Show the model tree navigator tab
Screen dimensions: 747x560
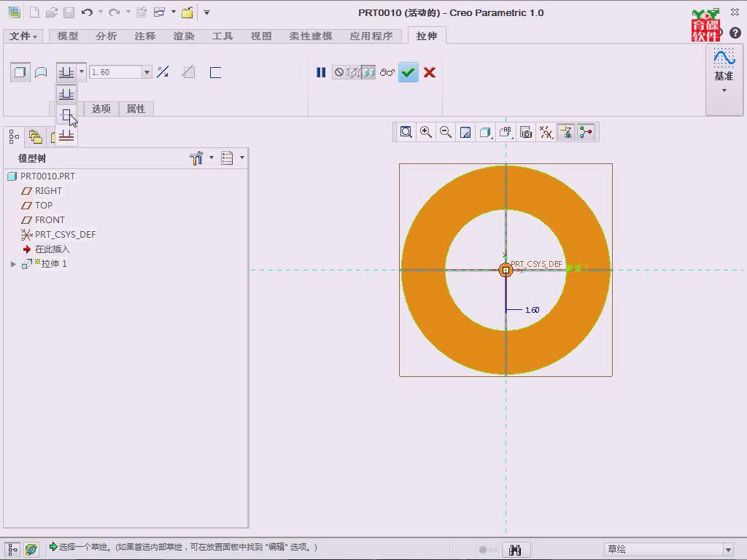[14, 137]
